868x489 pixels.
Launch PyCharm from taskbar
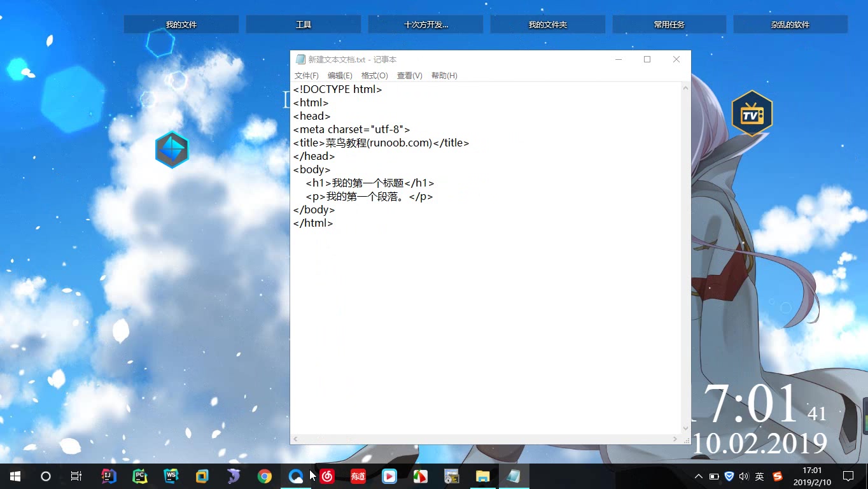(140, 476)
